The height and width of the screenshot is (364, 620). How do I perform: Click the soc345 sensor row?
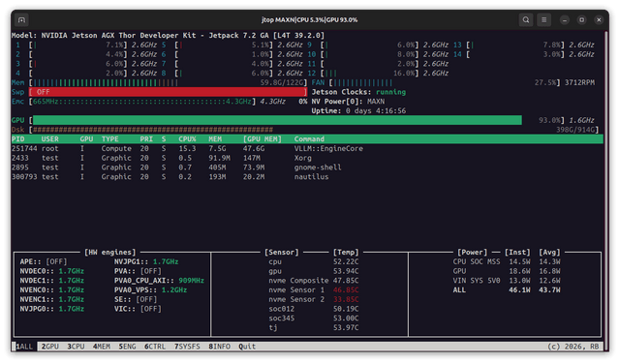click(314, 318)
